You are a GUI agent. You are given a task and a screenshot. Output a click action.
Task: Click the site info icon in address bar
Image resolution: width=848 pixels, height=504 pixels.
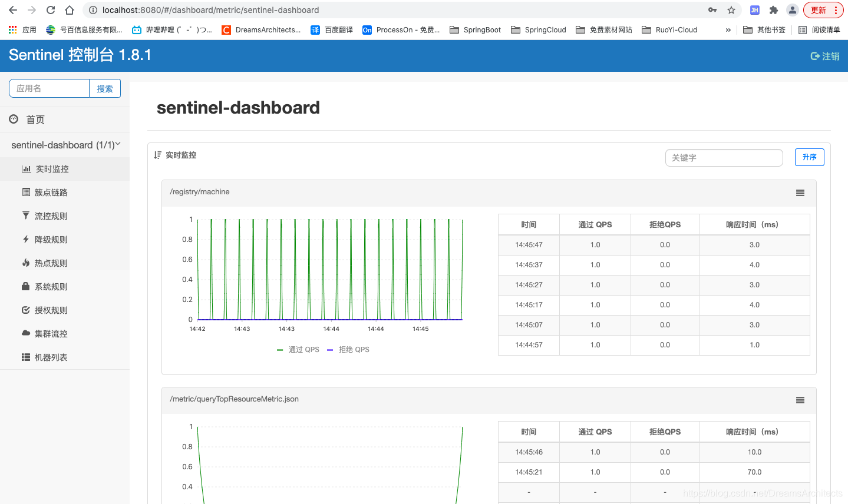(93, 10)
